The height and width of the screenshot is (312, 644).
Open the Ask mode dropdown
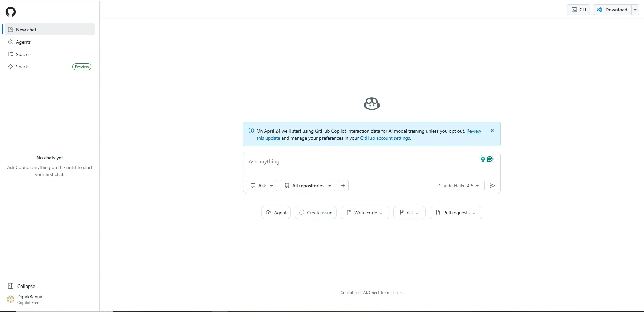261,186
